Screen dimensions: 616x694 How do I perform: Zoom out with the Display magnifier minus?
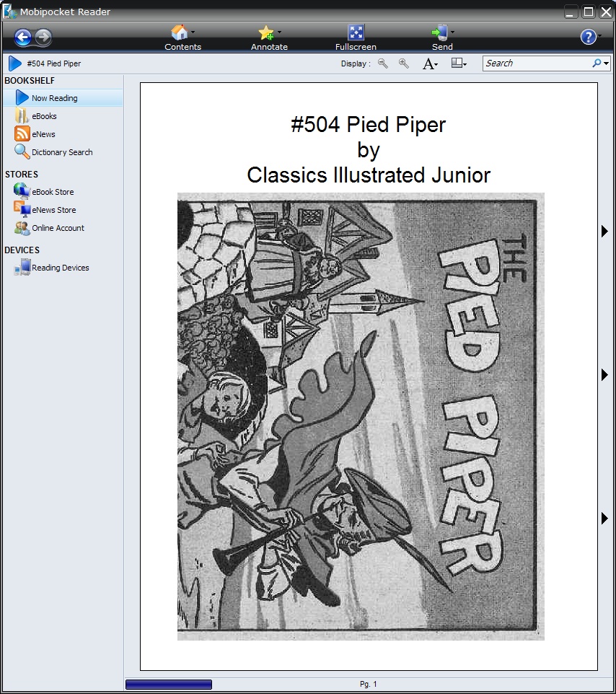pyautogui.click(x=383, y=63)
